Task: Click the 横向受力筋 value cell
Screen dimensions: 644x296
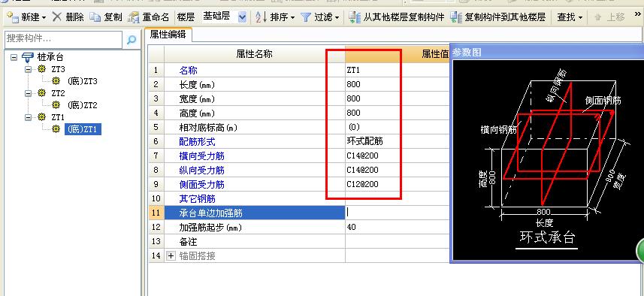Action: pos(398,156)
